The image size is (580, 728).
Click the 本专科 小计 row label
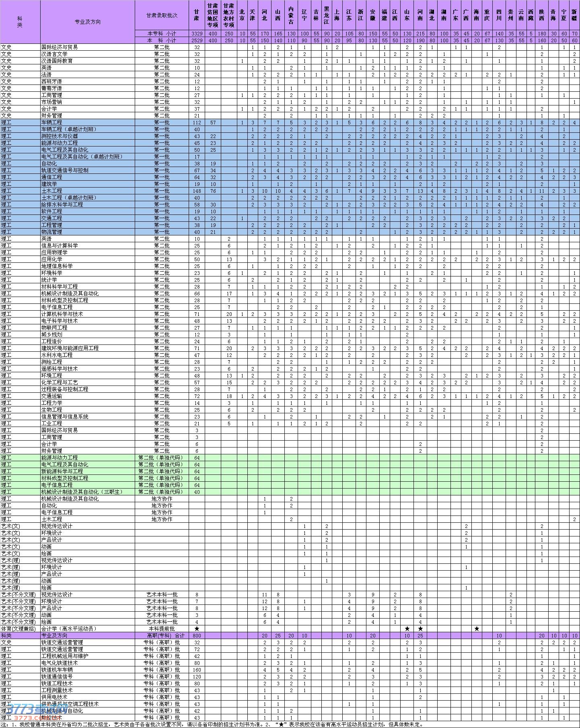click(162, 33)
